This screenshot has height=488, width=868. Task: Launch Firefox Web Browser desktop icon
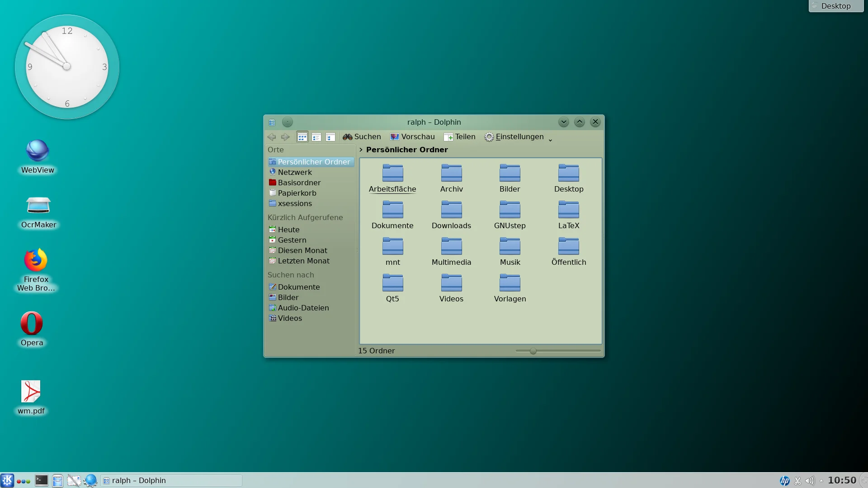tap(36, 270)
